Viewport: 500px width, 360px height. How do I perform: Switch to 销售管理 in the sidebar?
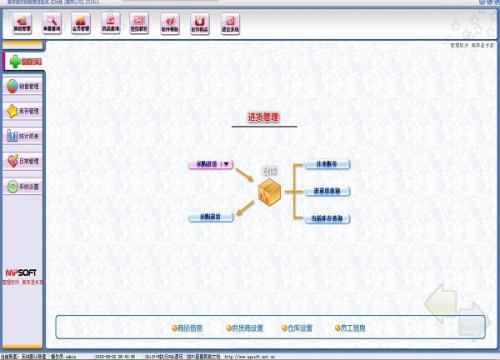23,86
